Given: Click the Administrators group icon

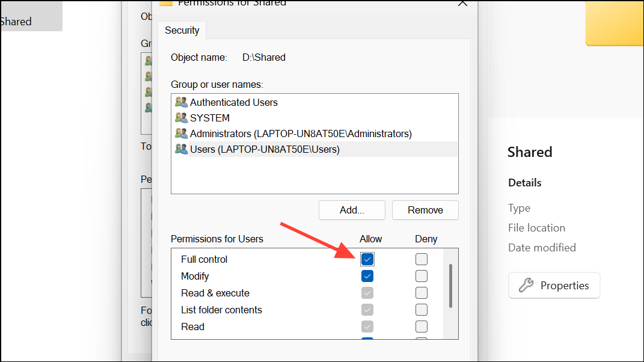Looking at the screenshot, I should 181,133.
